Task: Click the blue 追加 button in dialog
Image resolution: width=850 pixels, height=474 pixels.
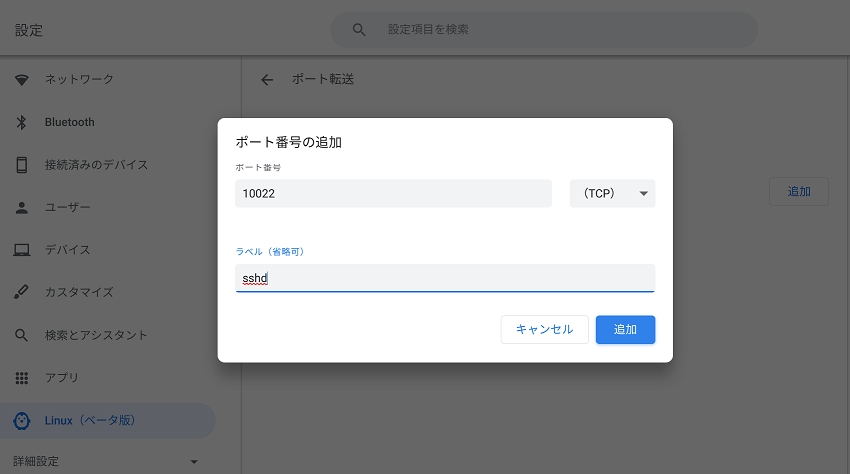Action: (x=625, y=330)
